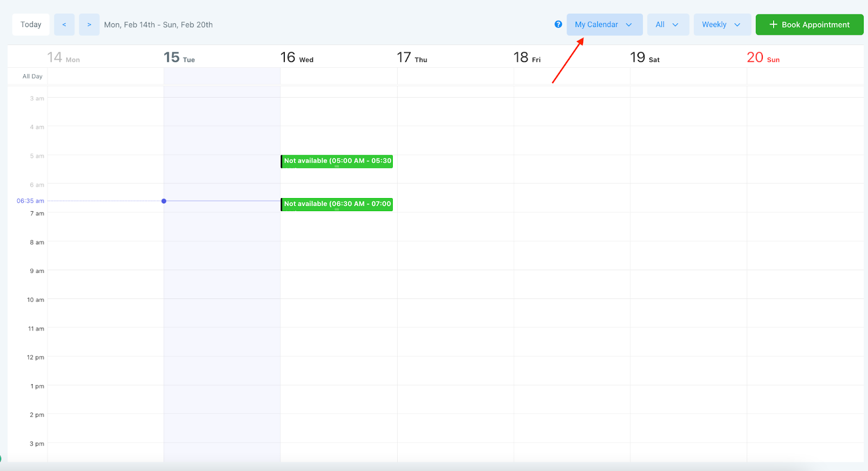Click the Monday 8 am time slot
Viewport: 868px width, 471px height.
tap(105, 255)
